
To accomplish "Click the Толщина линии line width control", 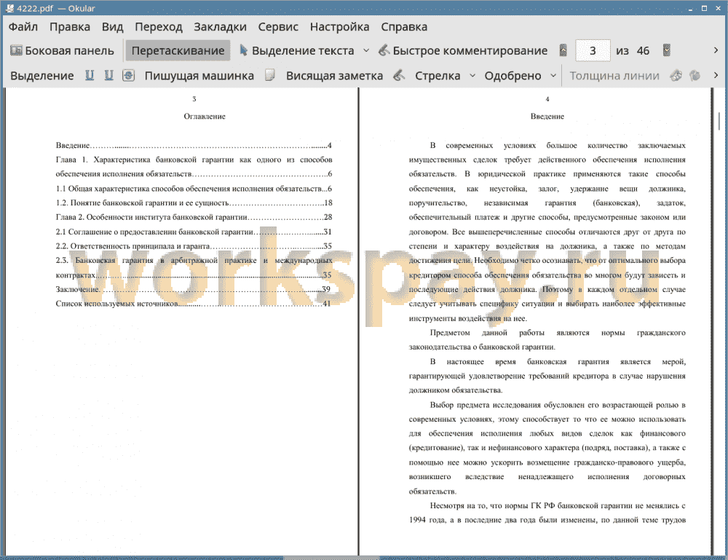I will coord(614,76).
